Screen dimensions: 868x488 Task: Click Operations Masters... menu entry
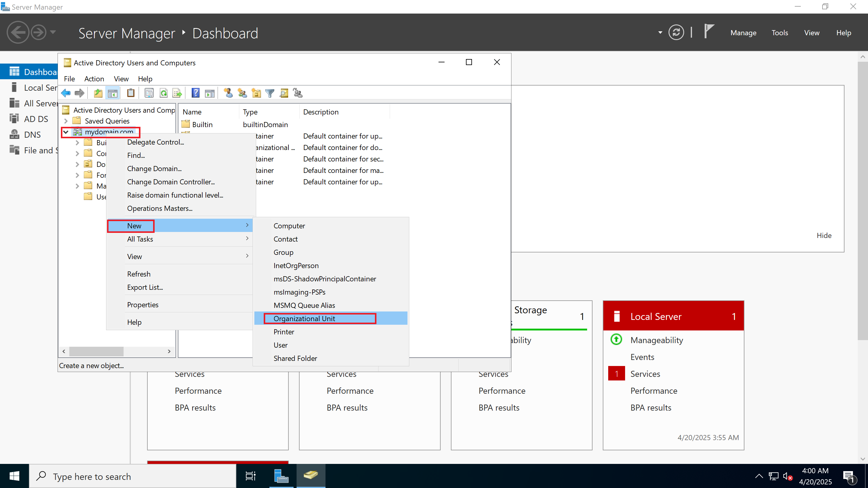180,208
